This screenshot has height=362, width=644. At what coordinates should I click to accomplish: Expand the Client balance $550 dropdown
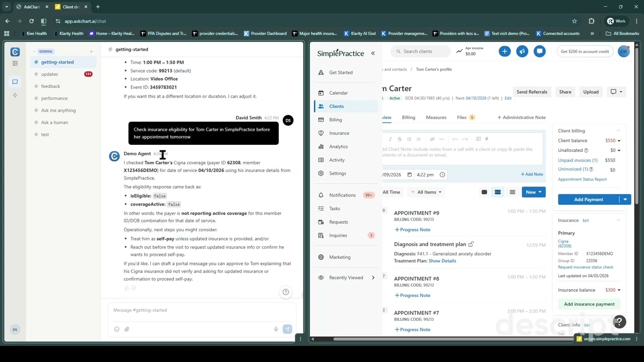[x=619, y=141]
